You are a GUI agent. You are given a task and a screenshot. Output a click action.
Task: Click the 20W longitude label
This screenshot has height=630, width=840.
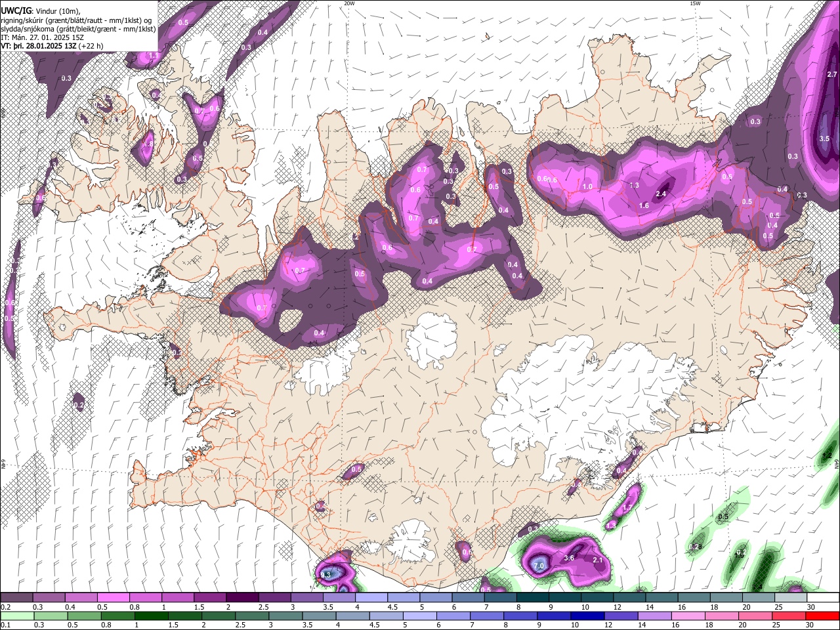[349, 3]
